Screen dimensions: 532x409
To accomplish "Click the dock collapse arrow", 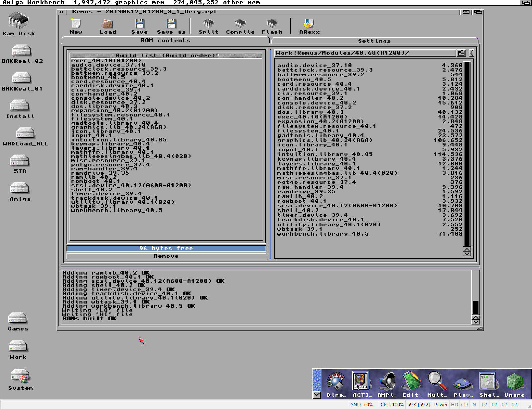I will tap(317, 395).
